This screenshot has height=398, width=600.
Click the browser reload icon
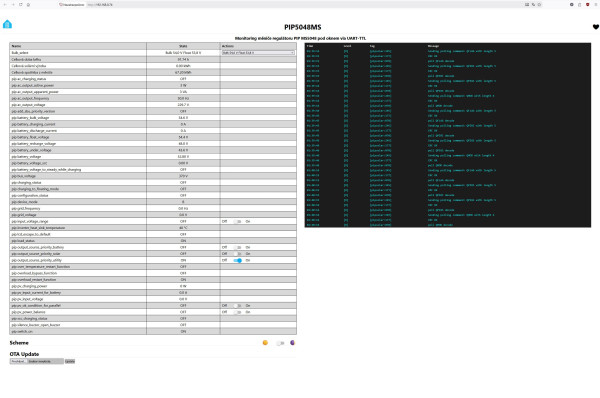(21, 5)
